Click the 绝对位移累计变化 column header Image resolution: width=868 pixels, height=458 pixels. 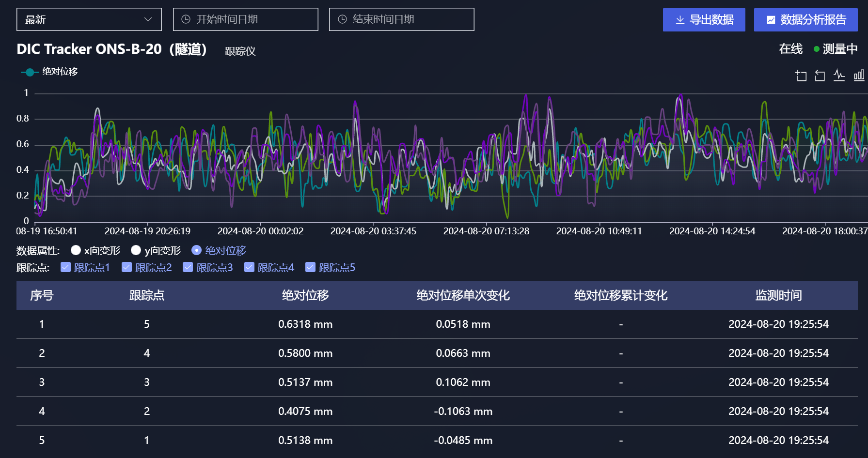(621, 295)
